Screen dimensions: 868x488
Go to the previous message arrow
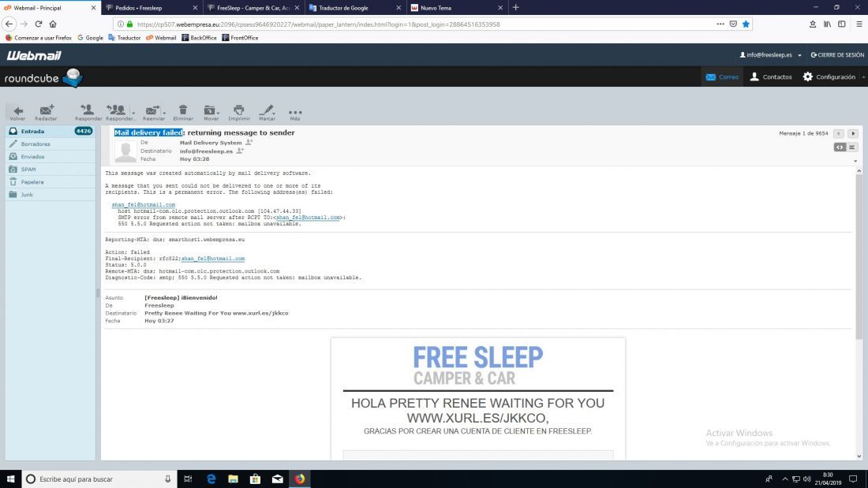839,133
